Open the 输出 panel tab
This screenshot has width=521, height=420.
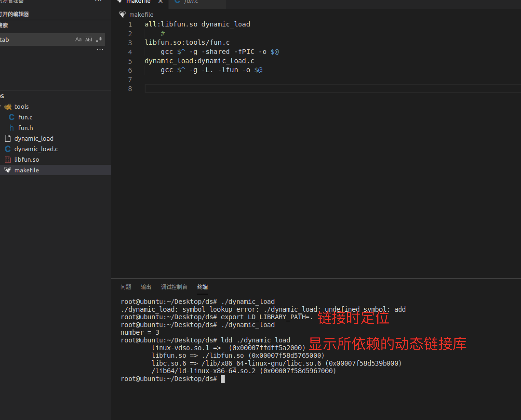click(x=146, y=287)
